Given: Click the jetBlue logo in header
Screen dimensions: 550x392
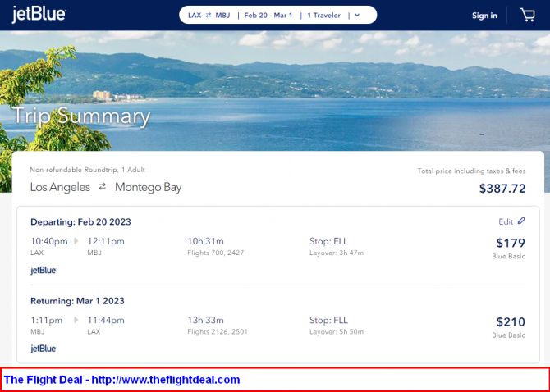Looking at the screenshot, I should (x=39, y=15).
